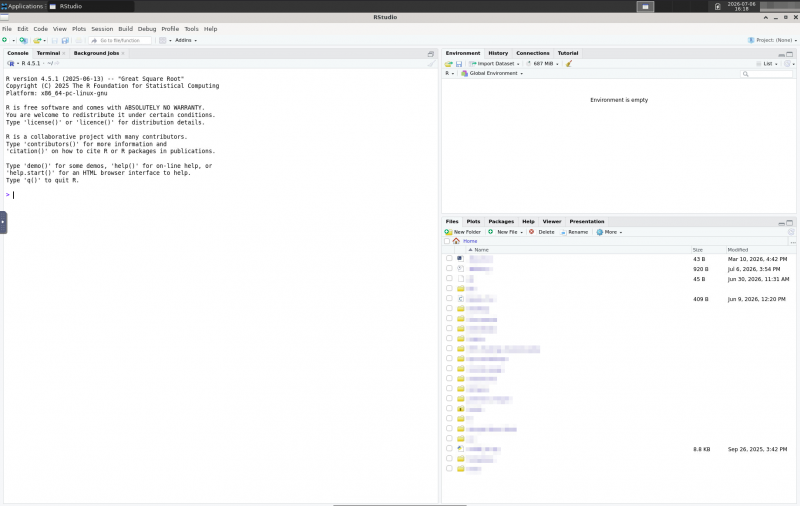Click the workspace panes grid icon
This screenshot has height=506, width=800.
[162, 40]
